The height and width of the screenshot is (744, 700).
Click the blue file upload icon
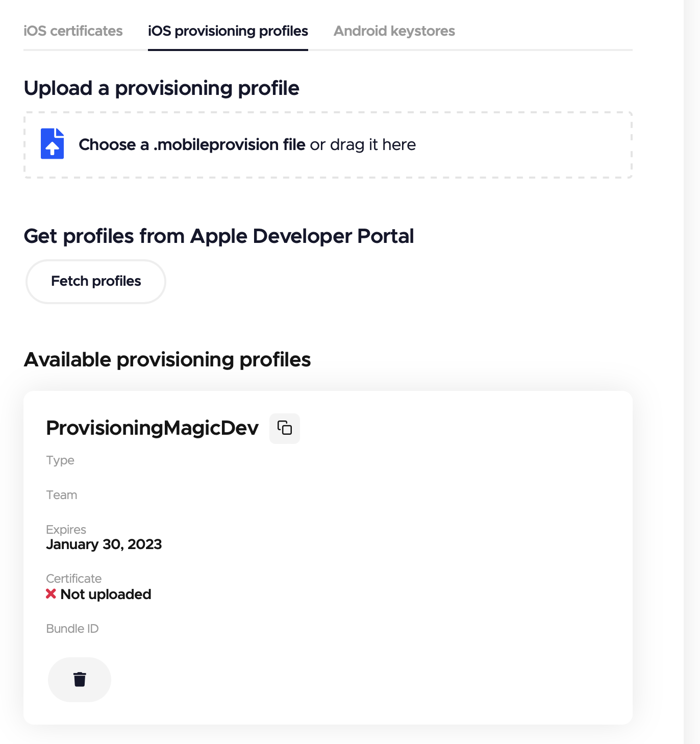click(53, 144)
